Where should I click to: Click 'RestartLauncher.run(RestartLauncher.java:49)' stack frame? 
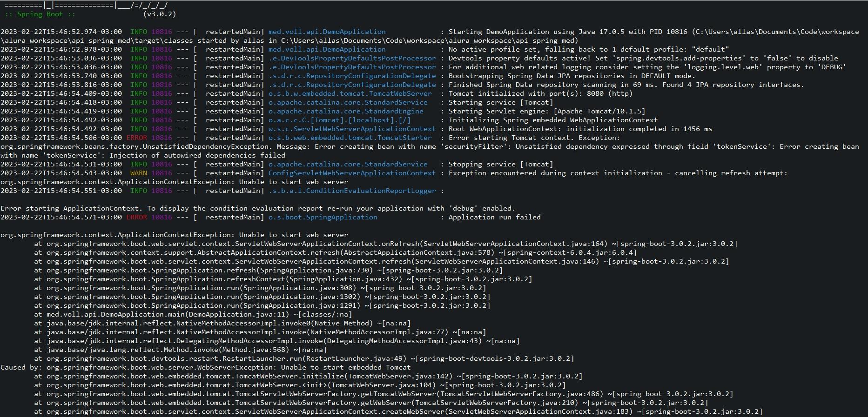(x=304, y=358)
